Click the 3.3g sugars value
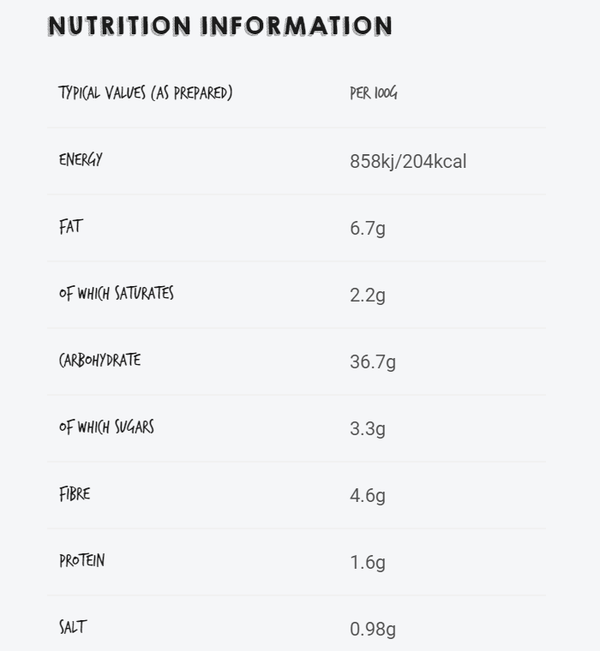Viewport: 600px width, 651px height. point(367,429)
